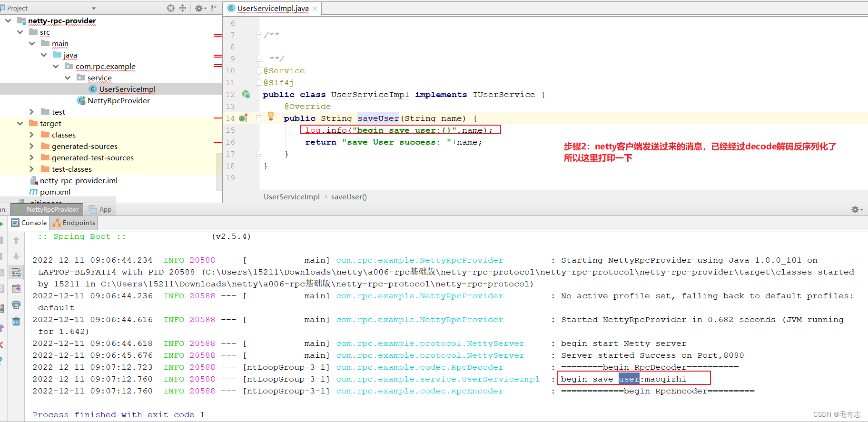The image size is (868, 422).
Task: Click 'Server started Success on Port,8080' log message
Action: point(652,355)
